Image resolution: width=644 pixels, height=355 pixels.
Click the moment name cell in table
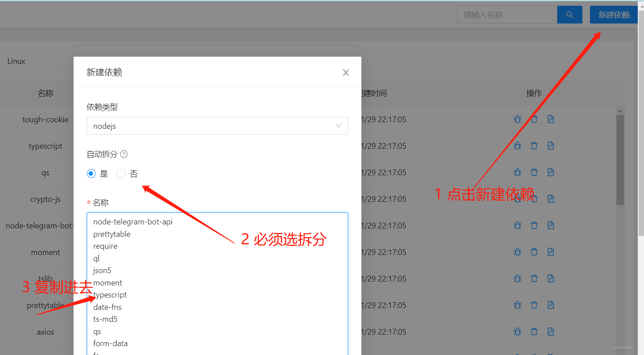(x=46, y=252)
